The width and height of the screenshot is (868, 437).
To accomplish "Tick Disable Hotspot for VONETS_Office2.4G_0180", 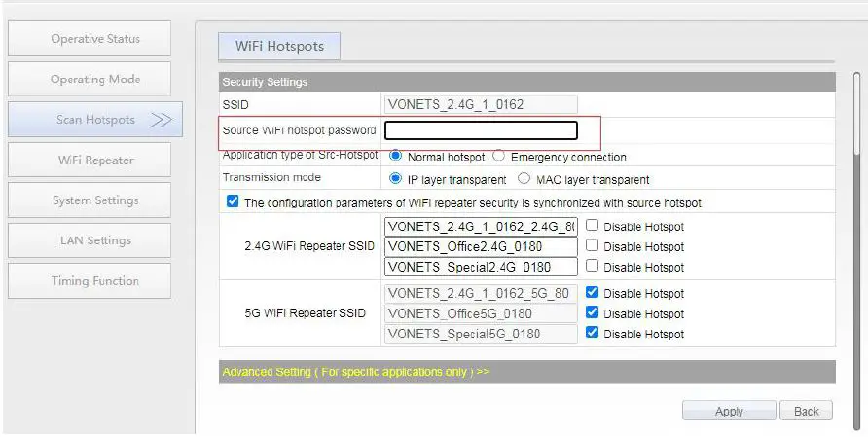I will tap(592, 245).
